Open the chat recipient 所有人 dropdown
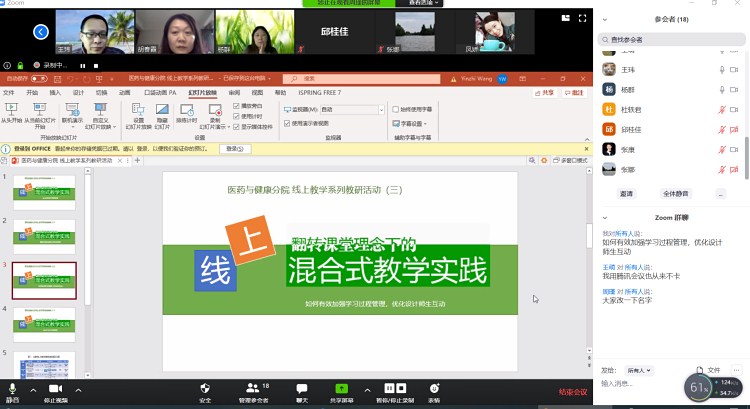The width and height of the screenshot is (750, 409). (x=640, y=370)
